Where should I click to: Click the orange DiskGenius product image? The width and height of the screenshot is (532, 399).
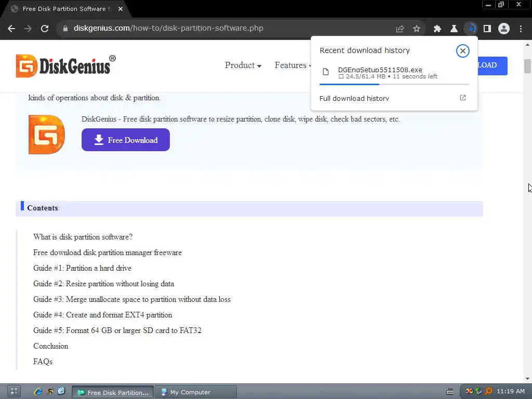coord(46,135)
